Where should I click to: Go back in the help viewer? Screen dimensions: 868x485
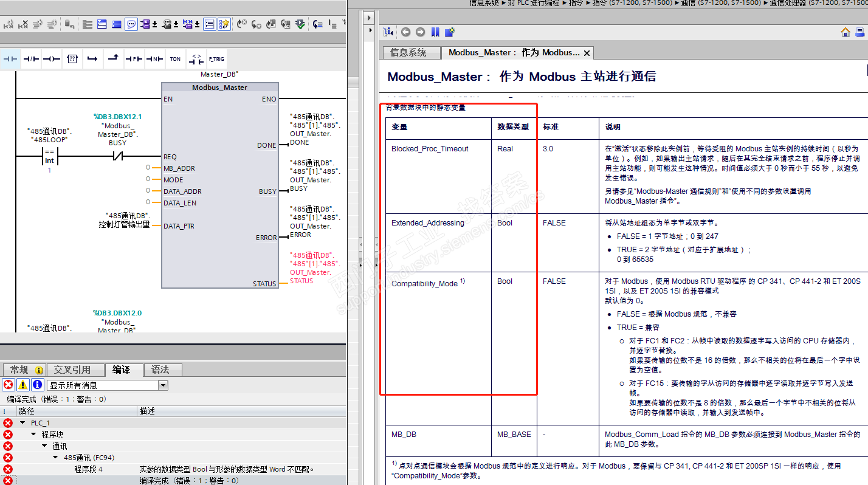tap(405, 32)
